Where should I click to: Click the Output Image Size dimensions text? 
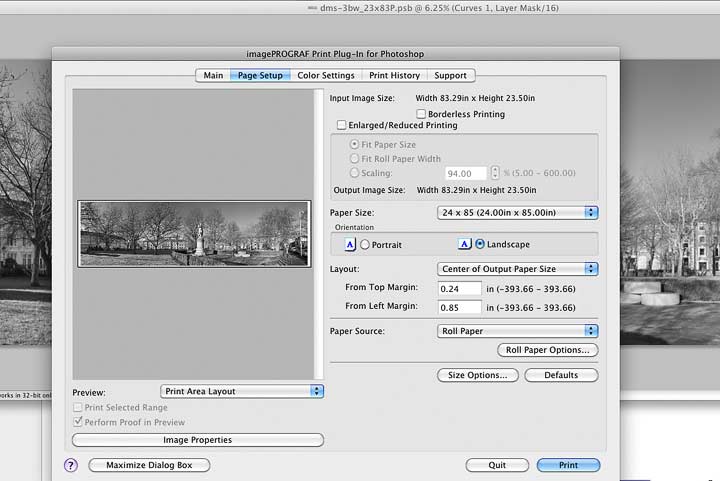[476, 190]
